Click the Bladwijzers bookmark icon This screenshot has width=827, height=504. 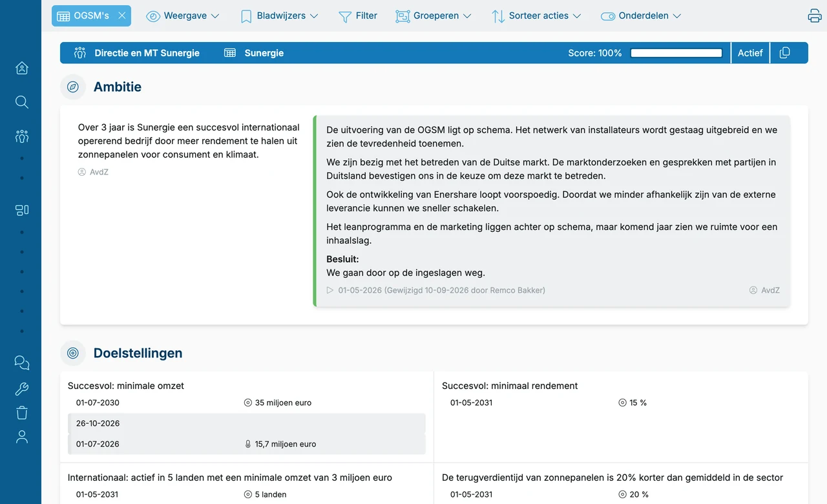(246, 16)
